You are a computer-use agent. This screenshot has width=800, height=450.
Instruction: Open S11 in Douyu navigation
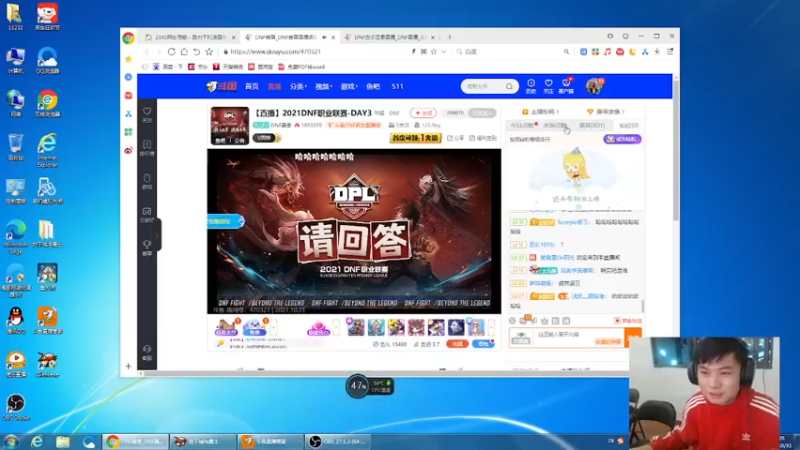(397, 86)
